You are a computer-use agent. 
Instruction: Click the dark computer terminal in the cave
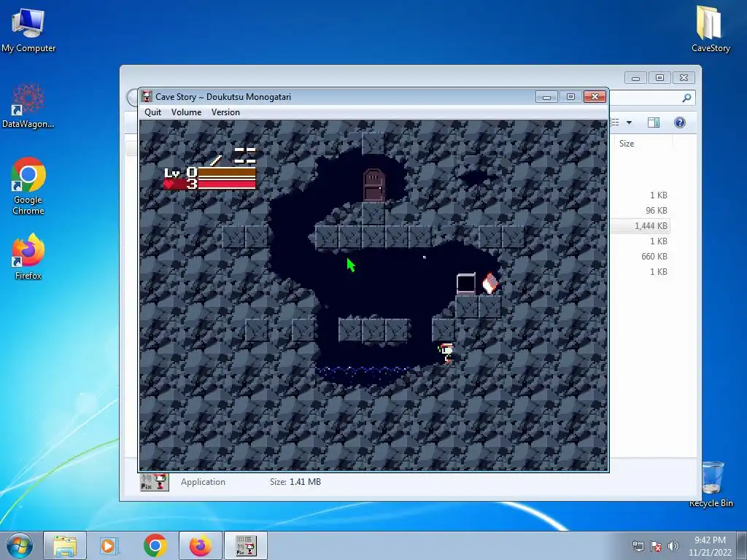pos(466,284)
